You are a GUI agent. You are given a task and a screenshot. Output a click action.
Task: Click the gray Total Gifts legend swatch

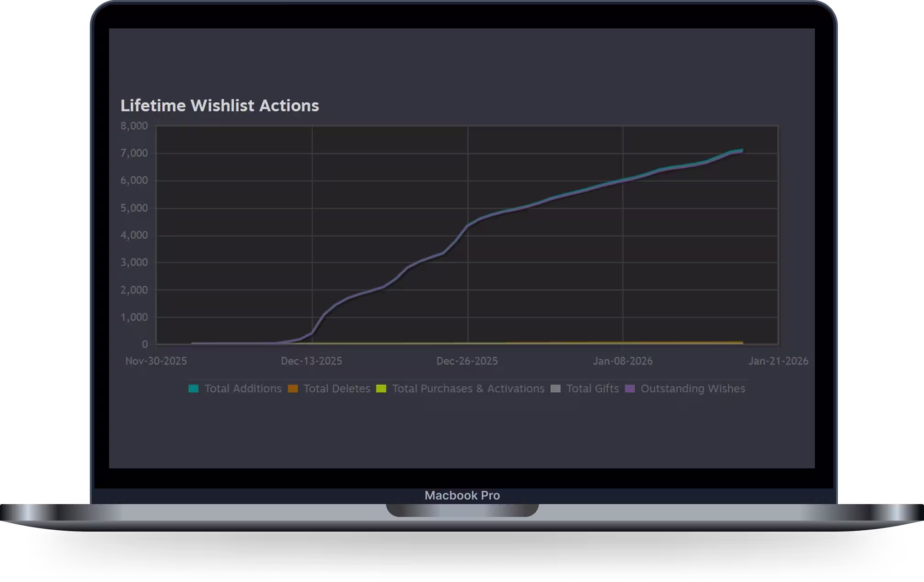click(x=556, y=389)
